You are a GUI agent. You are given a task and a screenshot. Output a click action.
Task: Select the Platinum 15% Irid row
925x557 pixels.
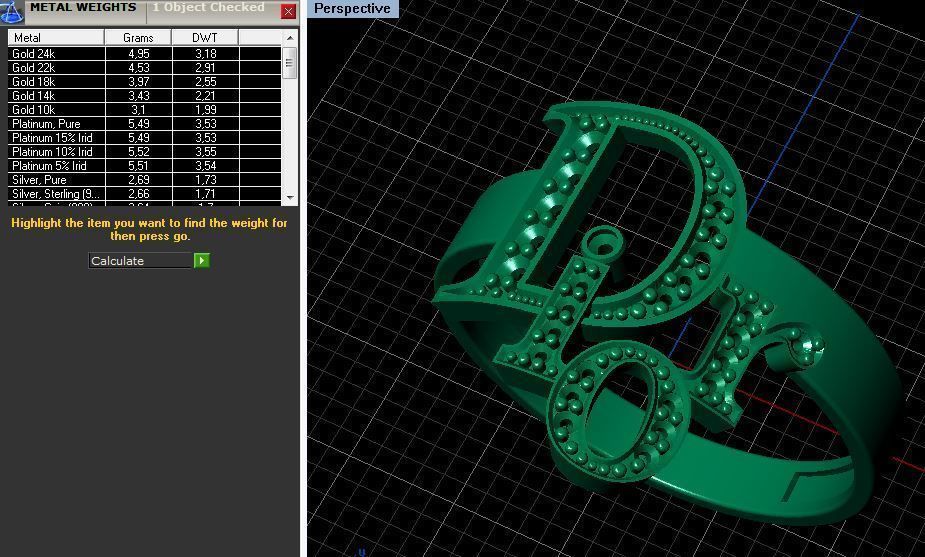(145, 137)
